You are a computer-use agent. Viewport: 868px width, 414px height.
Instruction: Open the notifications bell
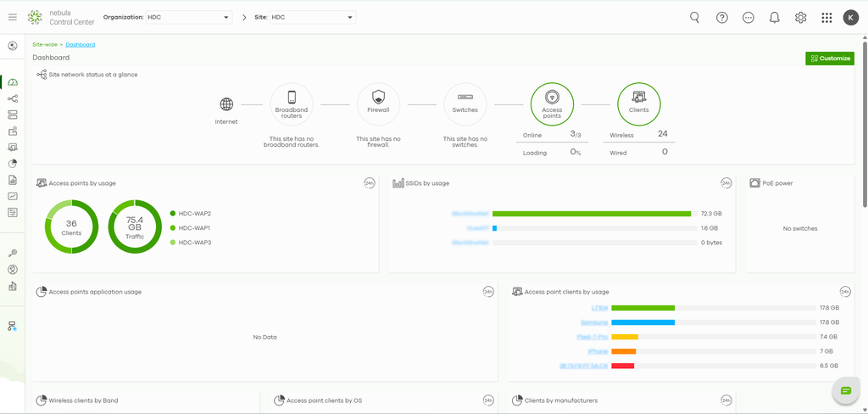[775, 18]
